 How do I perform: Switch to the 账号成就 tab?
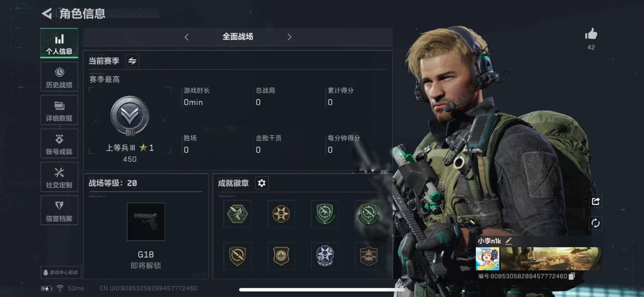click(59, 144)
